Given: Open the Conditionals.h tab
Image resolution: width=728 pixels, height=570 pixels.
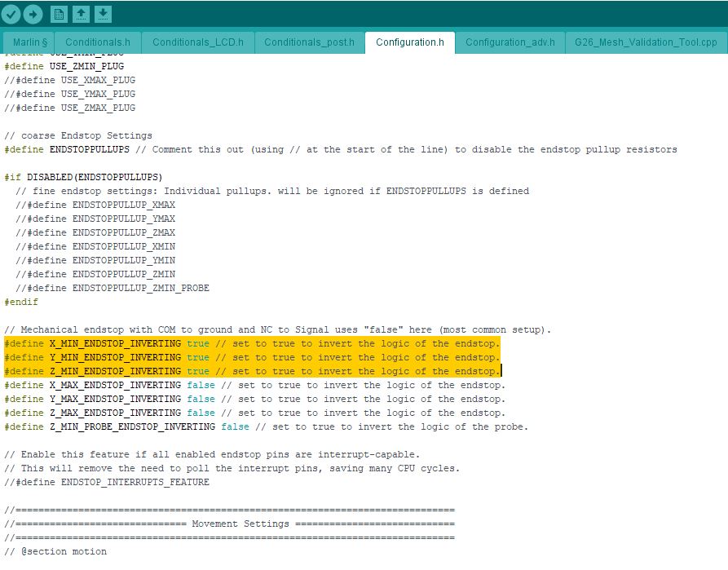Looking at the screenshot, I should coord(97,42).
